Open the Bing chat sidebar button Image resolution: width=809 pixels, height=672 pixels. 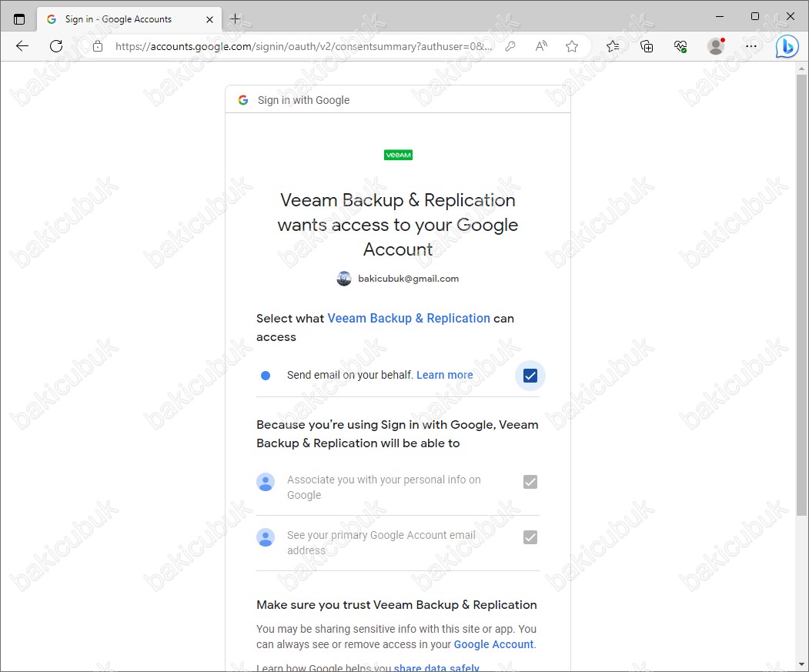787,46
